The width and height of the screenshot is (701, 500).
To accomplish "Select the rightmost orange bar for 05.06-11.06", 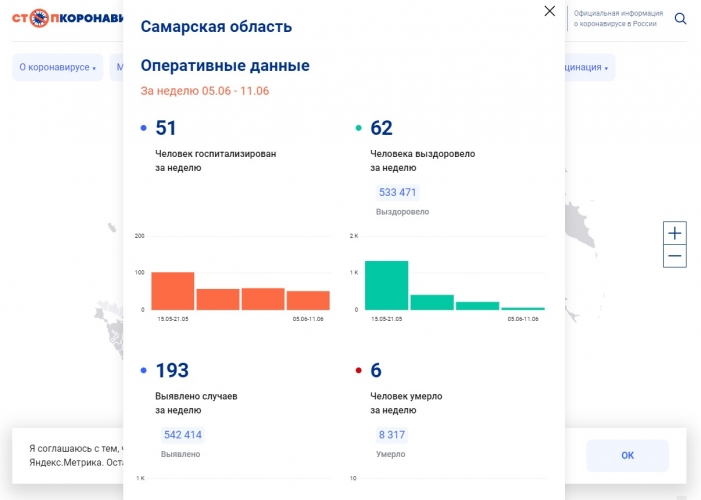I will click(308, 300).
